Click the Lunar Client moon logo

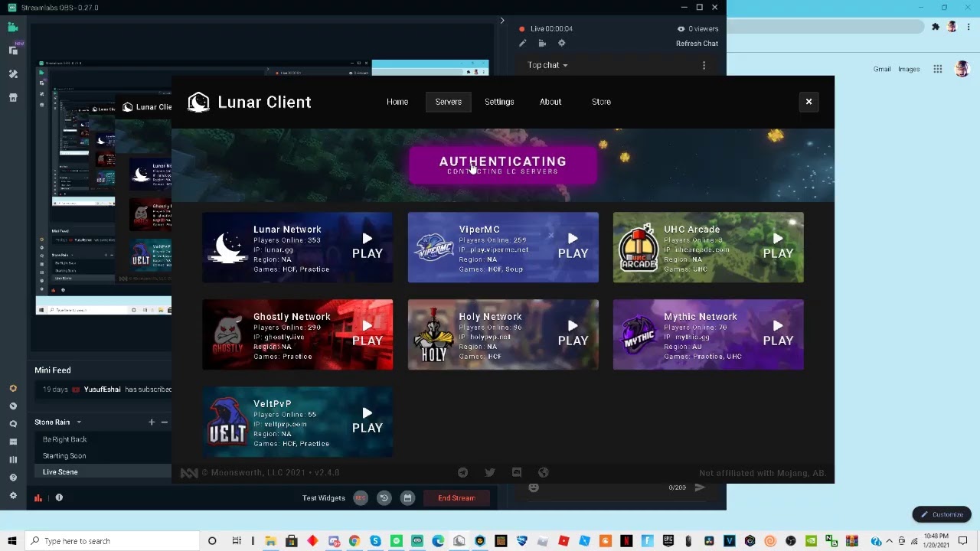[198, 102]
